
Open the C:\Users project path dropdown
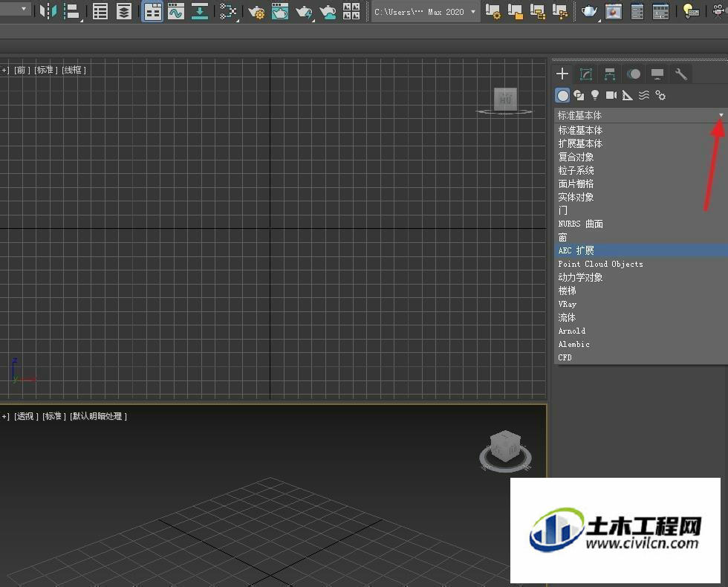click(425, 12)
